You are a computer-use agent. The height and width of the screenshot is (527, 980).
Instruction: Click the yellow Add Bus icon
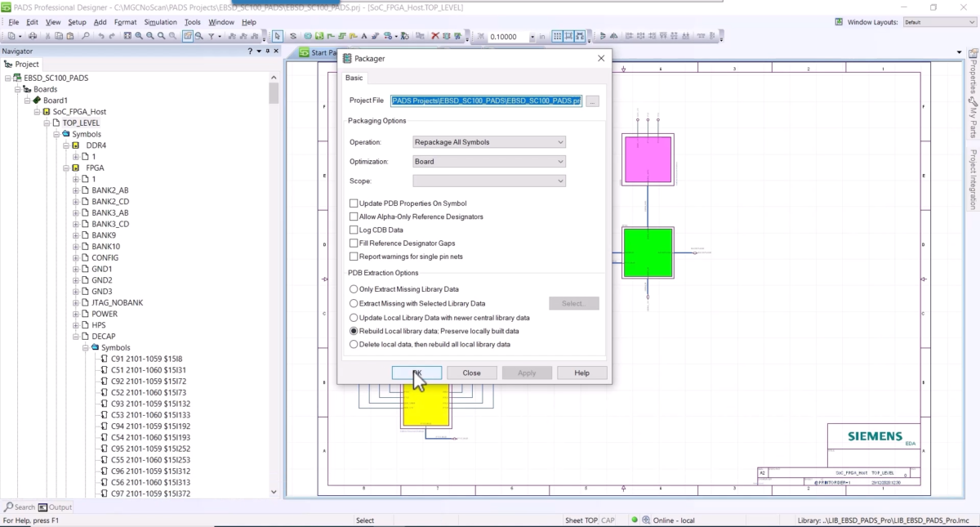point(353,36)
